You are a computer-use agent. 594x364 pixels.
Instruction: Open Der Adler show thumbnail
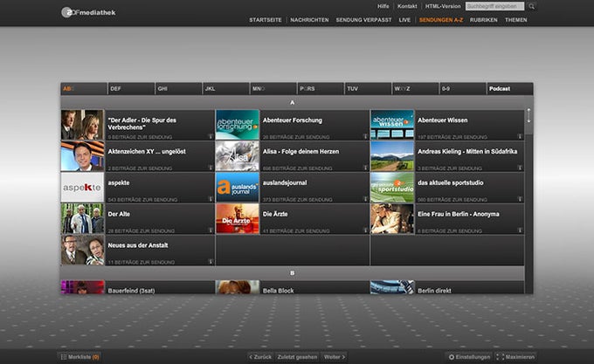click(82, 125)
